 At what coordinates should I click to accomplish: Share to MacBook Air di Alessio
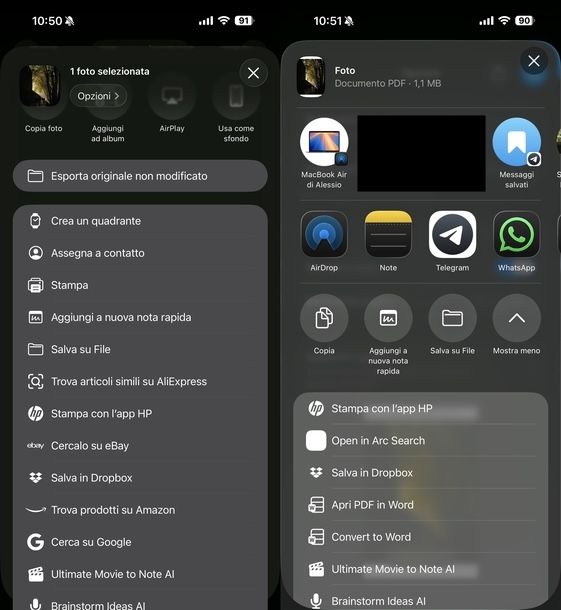(324, 153)
